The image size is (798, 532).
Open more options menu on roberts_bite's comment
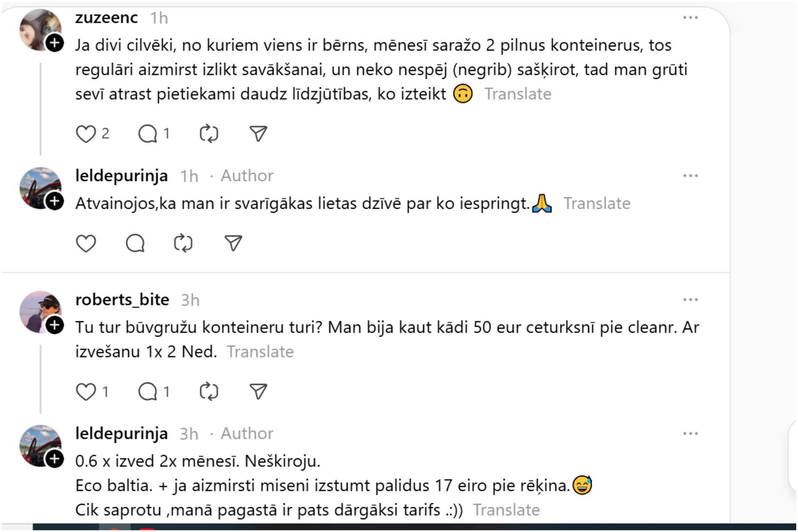pos(690,300)
